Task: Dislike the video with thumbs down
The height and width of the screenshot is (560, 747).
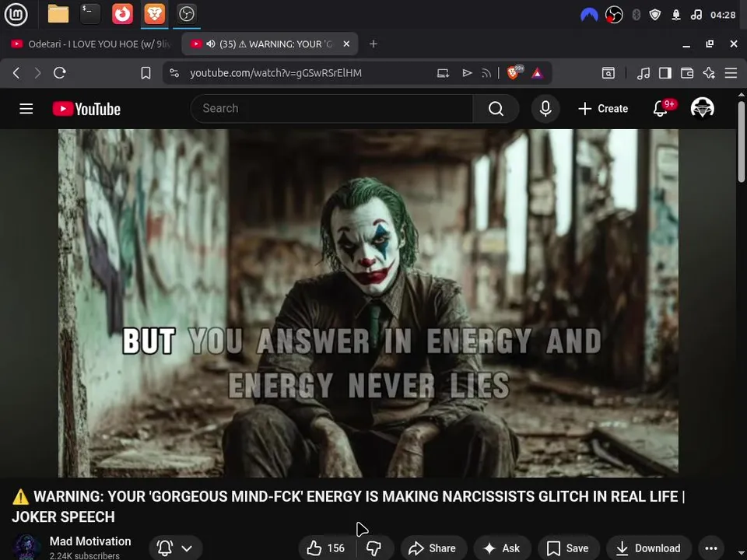Action: point(375,548)
